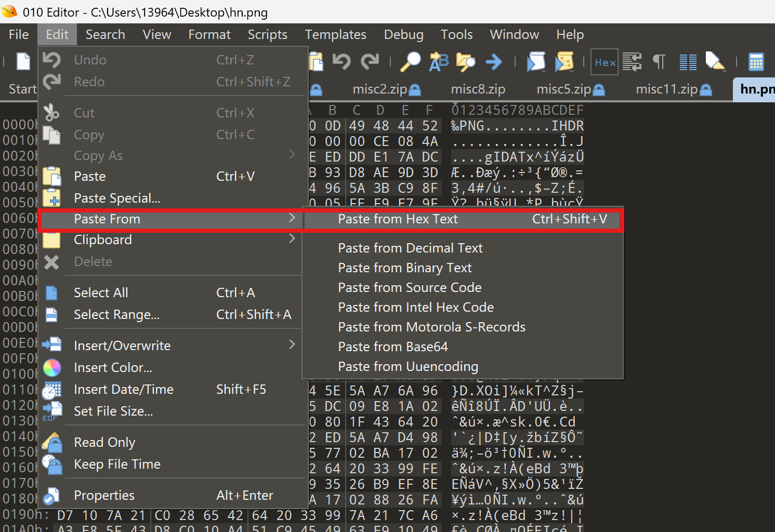Screen dimensions: 775x532
Task: Click the '0123456789ABCDEF' column header
Action: coord(518,110)
